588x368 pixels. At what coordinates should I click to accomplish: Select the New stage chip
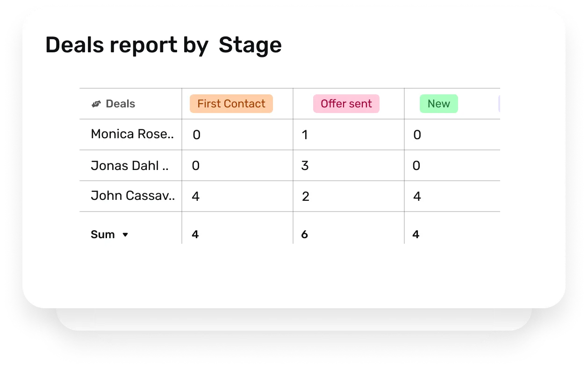click(438, 104)
